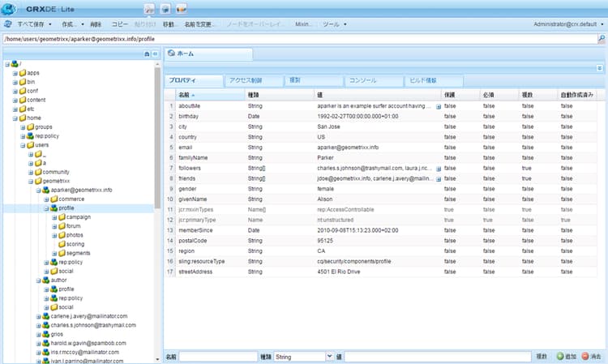Collapse the home node
Image resolution: width=608 pixels, height=364 pixels.
coord(15,118)
